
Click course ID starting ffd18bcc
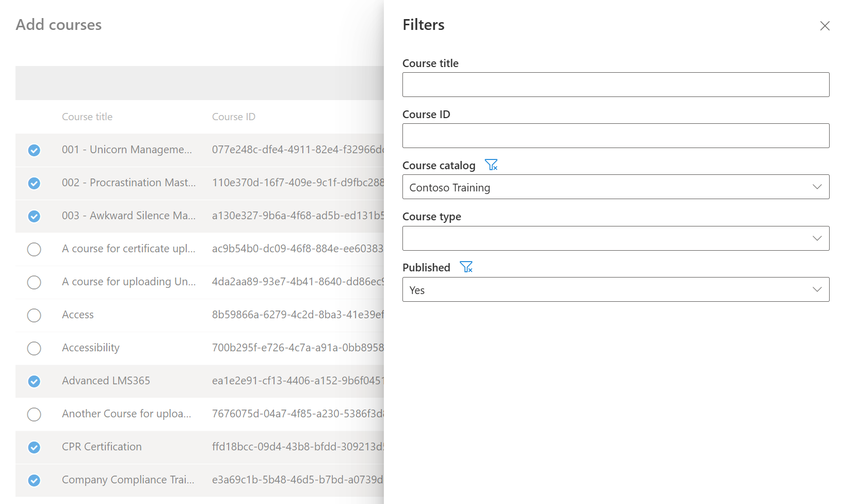point(298,447)
